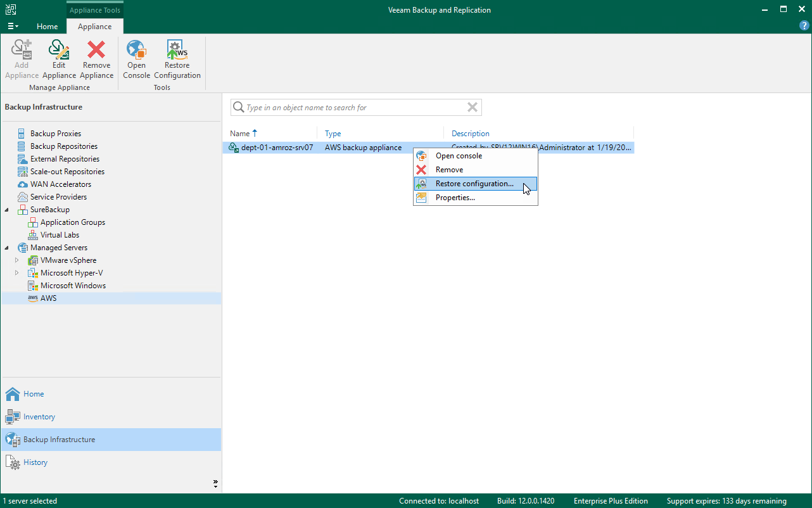Click the Restore Configuration ribbon icon

(177, 57)
